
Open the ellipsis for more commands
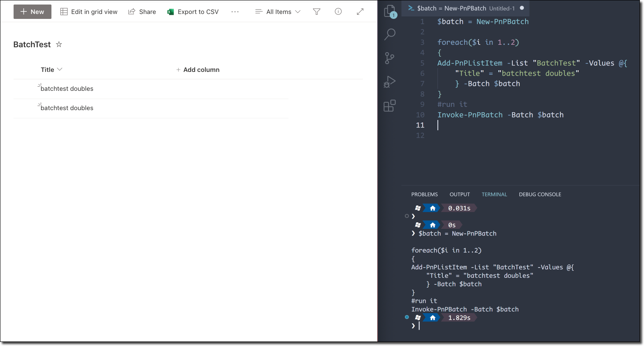click(235, 12)
